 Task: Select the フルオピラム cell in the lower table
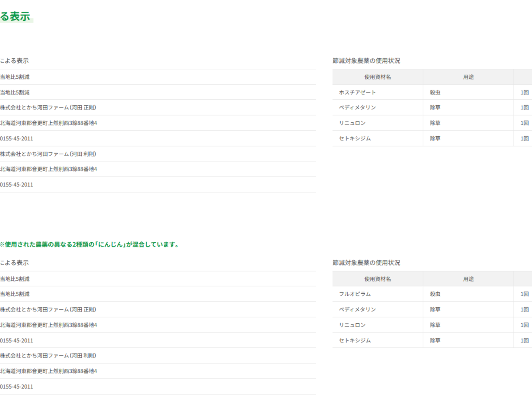(x=355, y=294)
